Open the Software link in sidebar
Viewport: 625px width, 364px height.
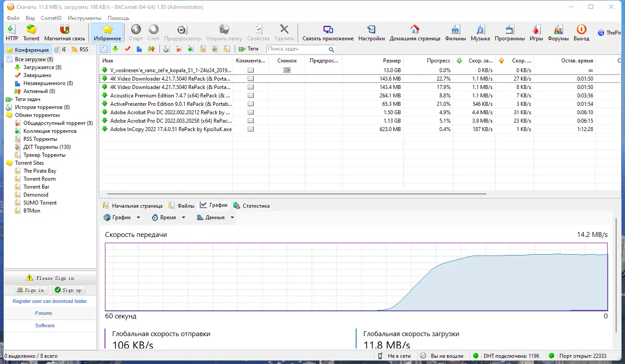[45, 325]
